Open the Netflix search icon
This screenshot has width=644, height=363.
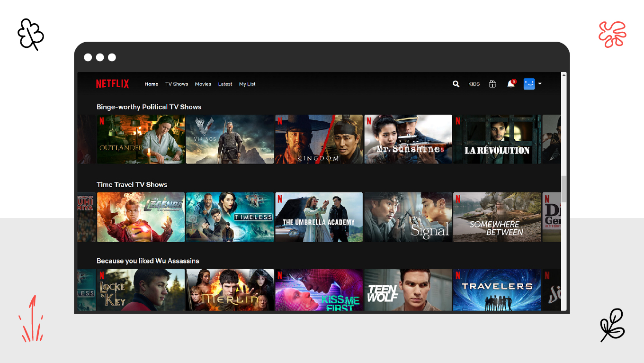point(456,84)
